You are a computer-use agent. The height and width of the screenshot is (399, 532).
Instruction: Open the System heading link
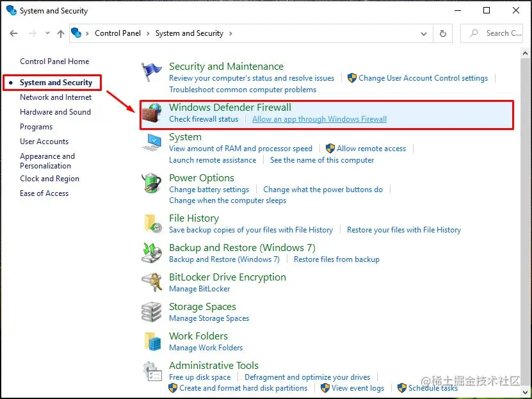pos(185,137)
